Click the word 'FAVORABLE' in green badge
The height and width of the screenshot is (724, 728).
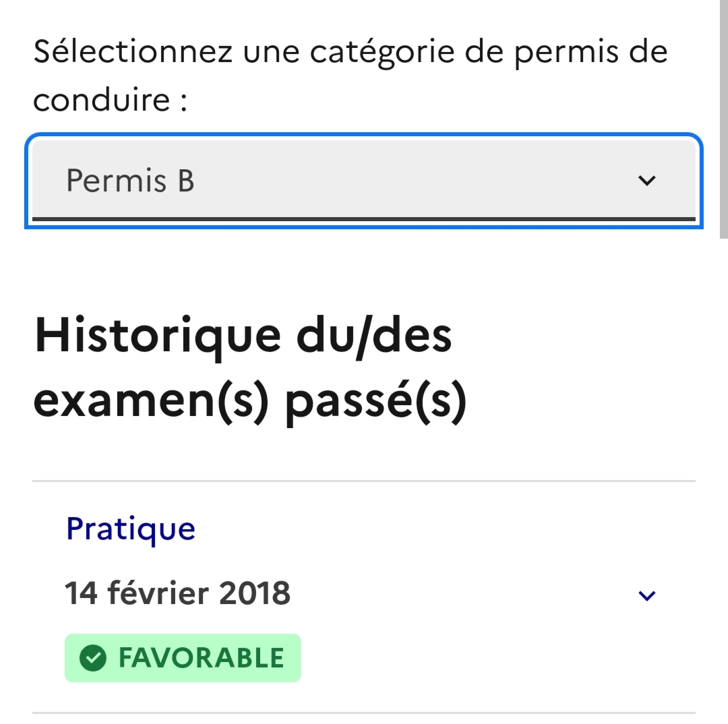point(201,658)
